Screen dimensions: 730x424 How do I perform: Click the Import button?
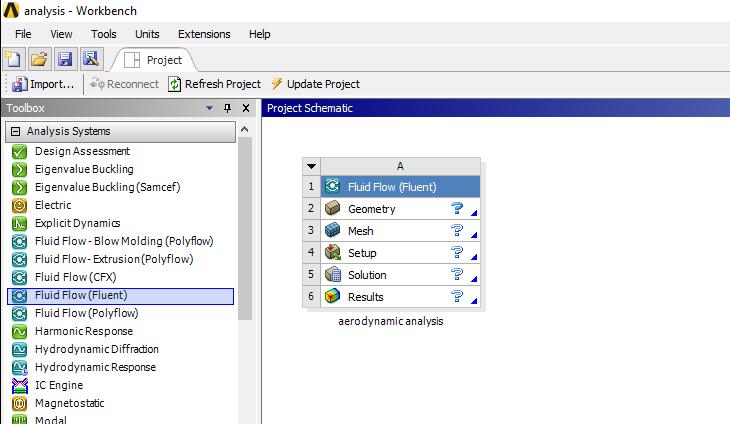coord(43,84)
